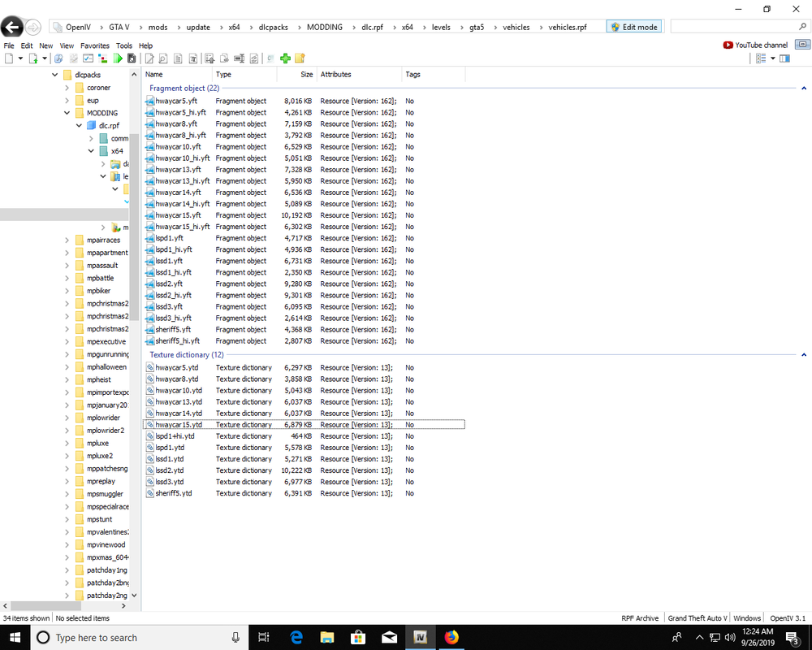Click the green Play toolbar icon
The height and width of the screenshot is (650, 812).
[x=118, y=58]
